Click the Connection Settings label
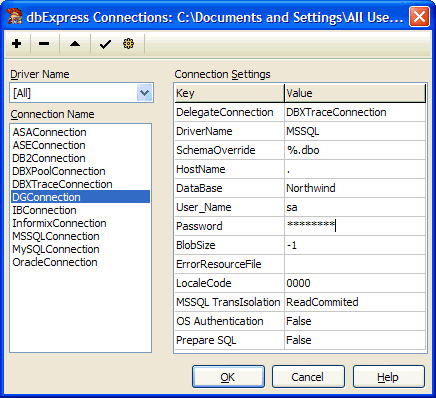This screenshot has height=398, width=436. (x=222, y=74)
